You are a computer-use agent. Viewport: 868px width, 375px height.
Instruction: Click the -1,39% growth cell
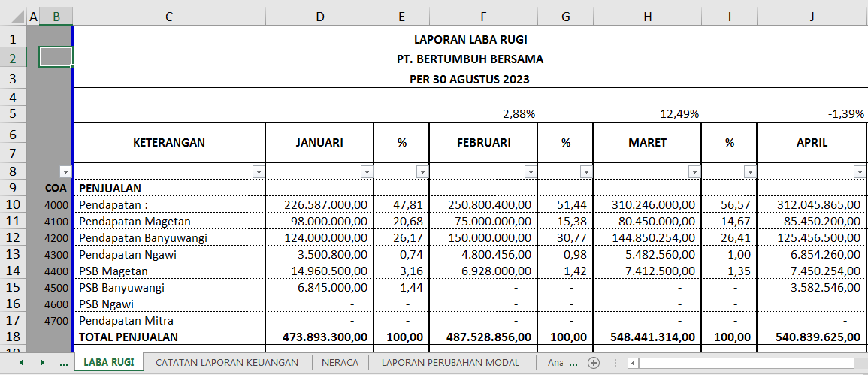point(812,114)
